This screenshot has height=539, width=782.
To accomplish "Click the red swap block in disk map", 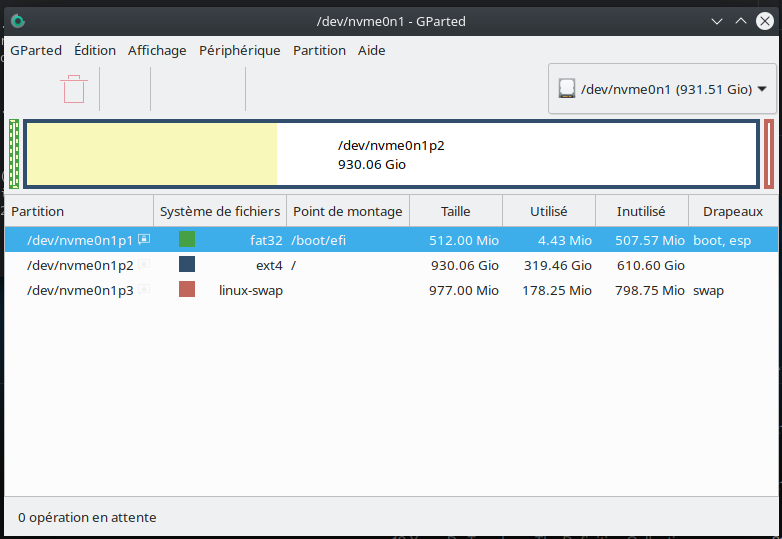I will point(768,154).
